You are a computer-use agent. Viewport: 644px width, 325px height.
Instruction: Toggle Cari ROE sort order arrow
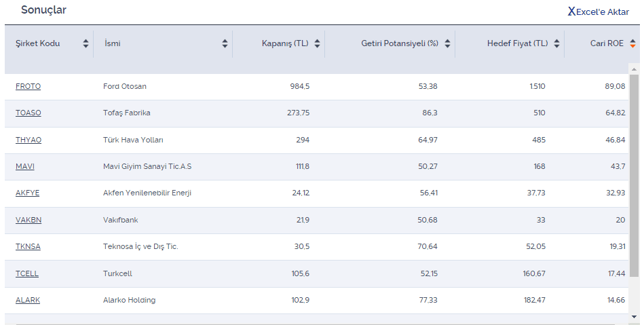(632, 43)
